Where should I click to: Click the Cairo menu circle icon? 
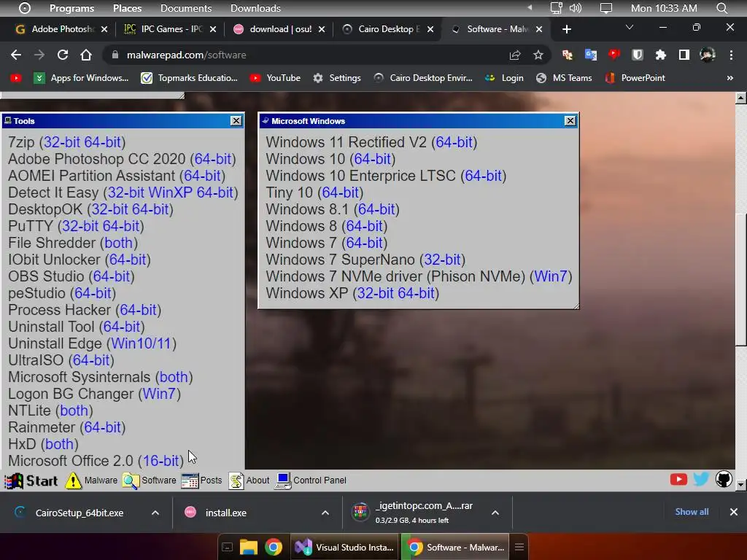(24, 8)
